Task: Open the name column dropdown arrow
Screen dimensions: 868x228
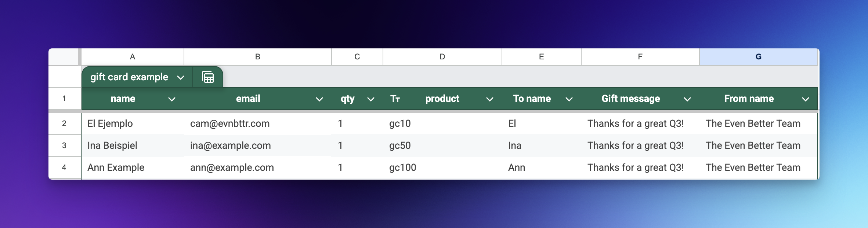Action: pyautogui.click(x=171, y=99)
